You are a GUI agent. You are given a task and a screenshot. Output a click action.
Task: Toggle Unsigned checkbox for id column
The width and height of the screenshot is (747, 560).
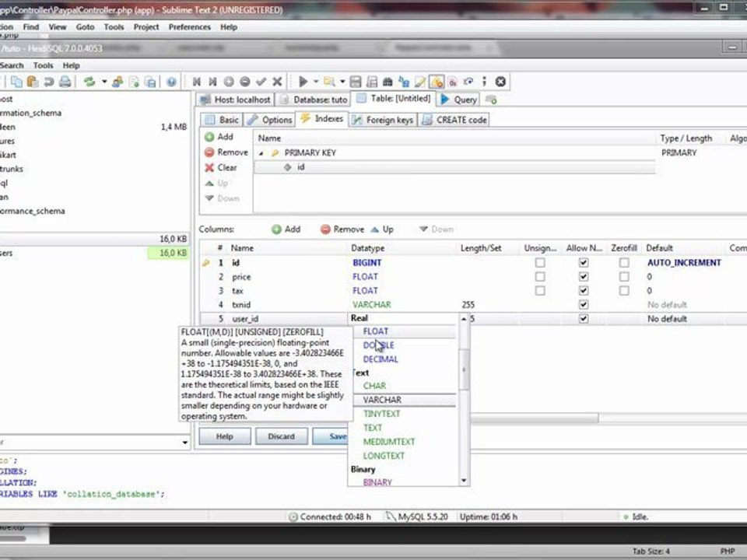pyautogui.click(x=540, y=262)
